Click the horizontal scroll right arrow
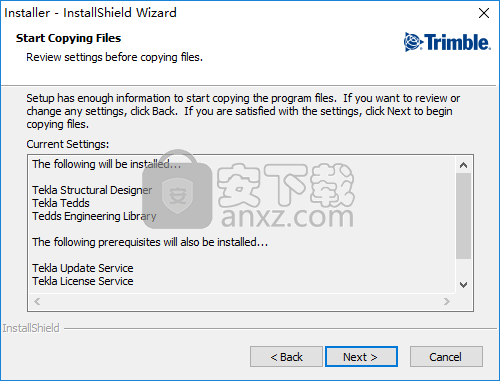 [x=447, y=302]
